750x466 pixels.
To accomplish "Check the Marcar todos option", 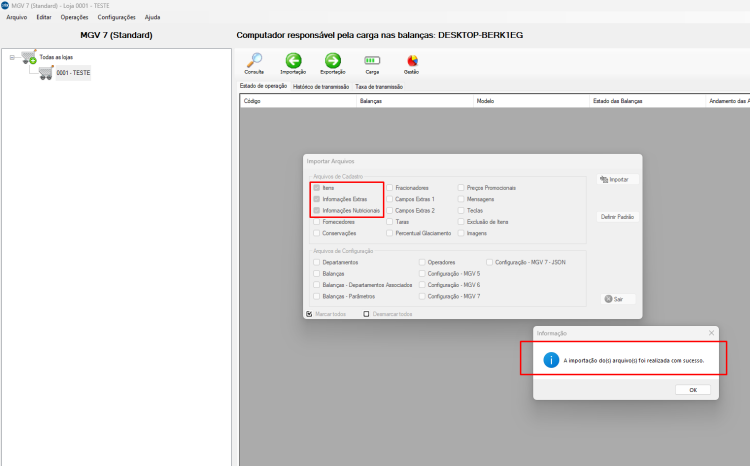I will pos(309,314).
